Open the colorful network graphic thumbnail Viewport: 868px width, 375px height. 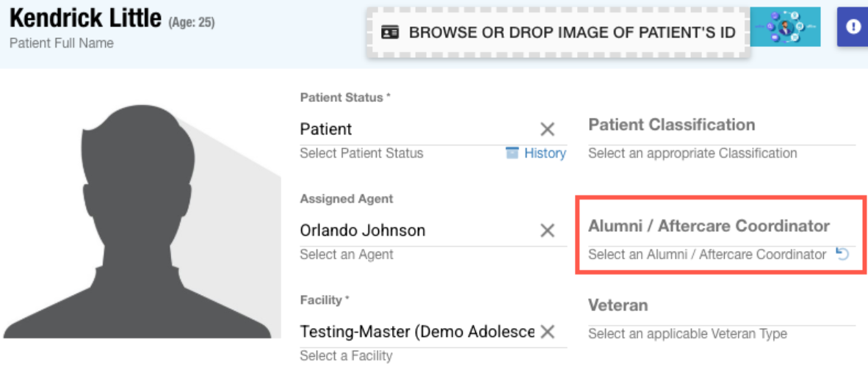coord(786,27)
